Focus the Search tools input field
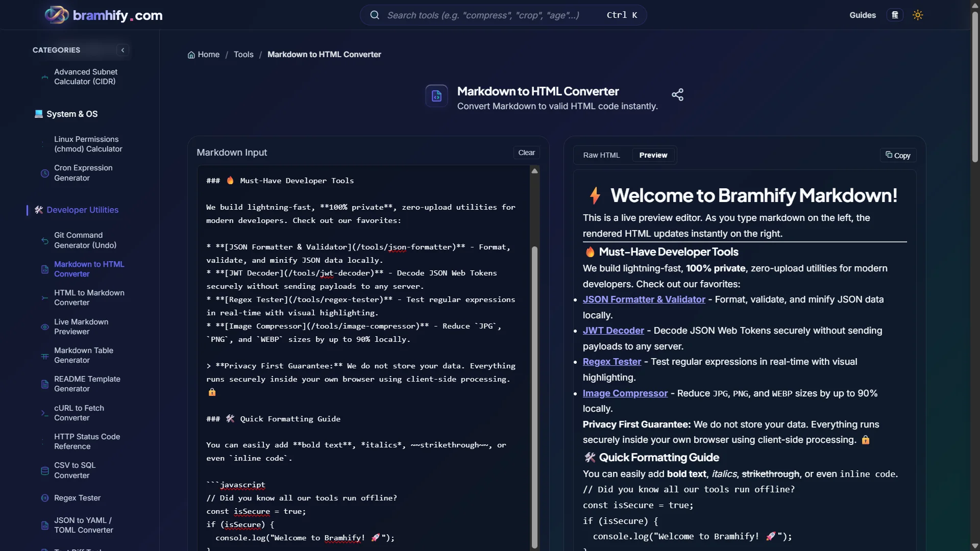The width and height of the screenshot is (980, 551). point(503,15)
